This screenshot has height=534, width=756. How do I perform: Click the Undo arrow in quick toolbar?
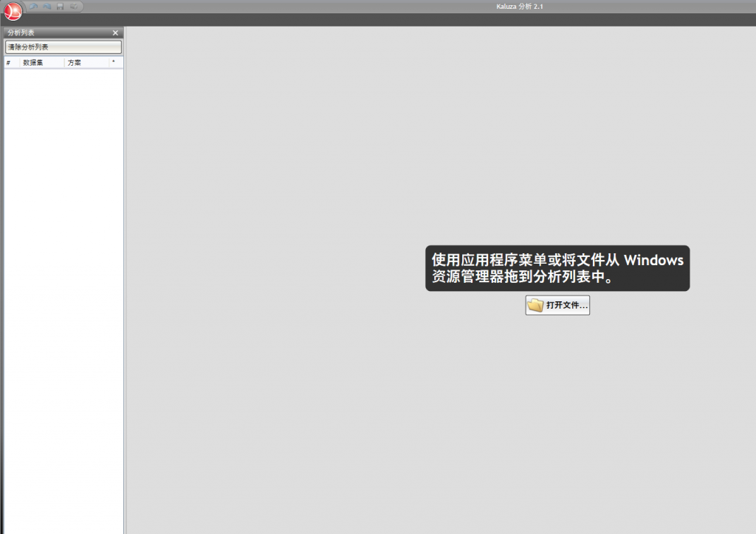[34, 6]
